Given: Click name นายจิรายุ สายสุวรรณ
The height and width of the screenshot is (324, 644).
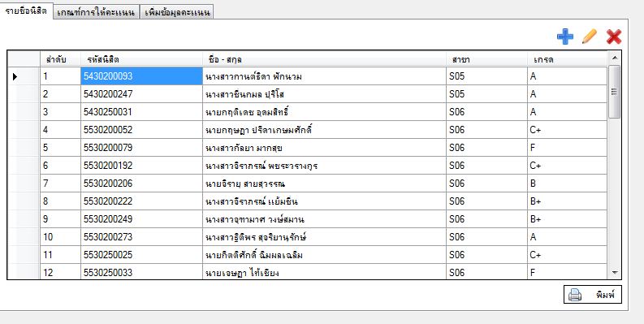Looking at the screenshot, I should (325, 184).
